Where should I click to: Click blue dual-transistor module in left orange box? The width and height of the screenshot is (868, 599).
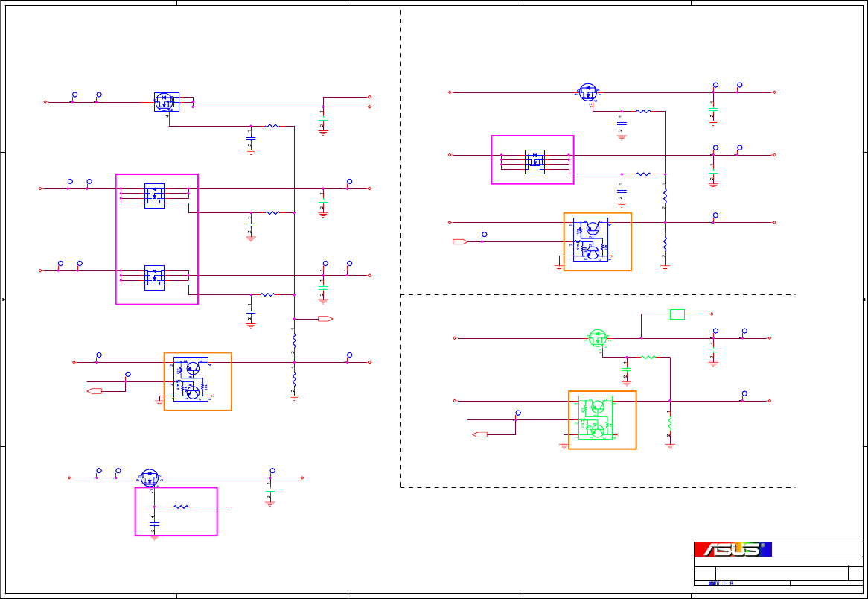[191, 379]
